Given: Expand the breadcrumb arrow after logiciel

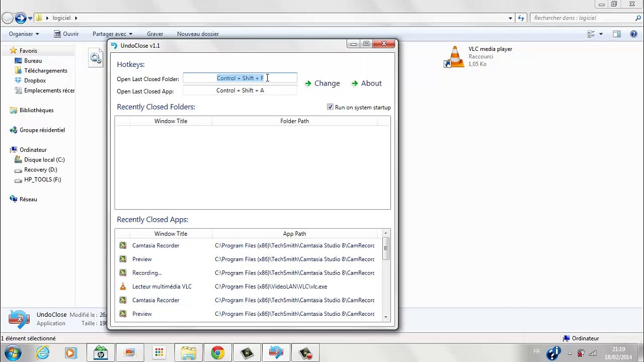Looking at the screenshot, I should 76,18.
